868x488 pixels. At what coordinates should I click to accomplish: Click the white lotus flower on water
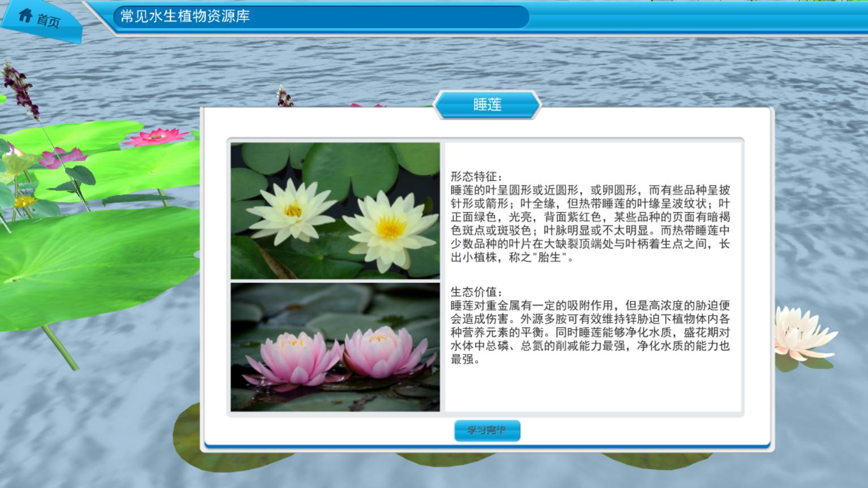click(803, 335)
